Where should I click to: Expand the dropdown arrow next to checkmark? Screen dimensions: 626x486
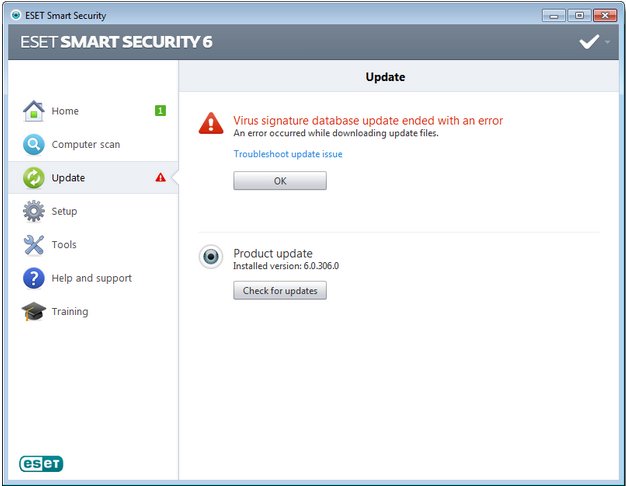click(607, 42)
